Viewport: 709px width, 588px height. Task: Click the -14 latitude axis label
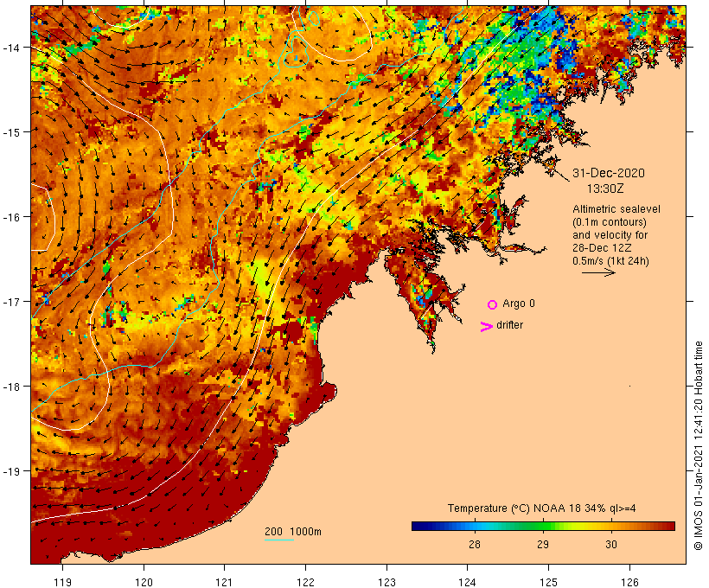[11, 48]
